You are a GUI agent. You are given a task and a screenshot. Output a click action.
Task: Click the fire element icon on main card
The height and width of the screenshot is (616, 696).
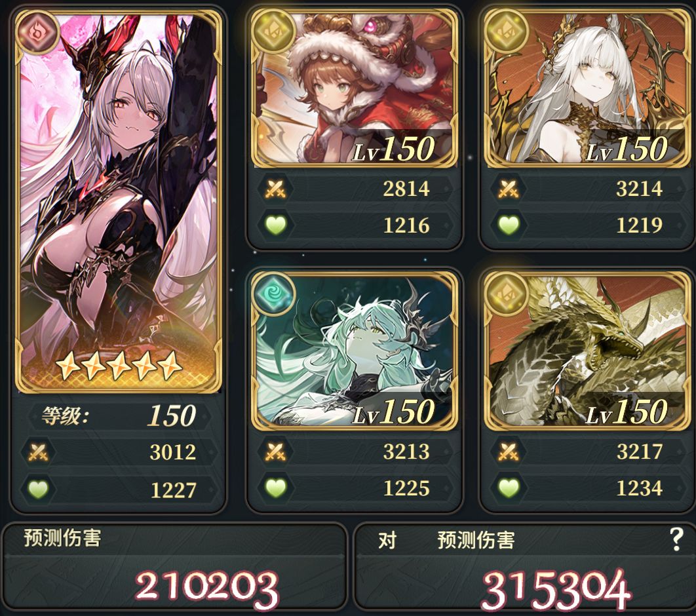(x=38, y=32)
